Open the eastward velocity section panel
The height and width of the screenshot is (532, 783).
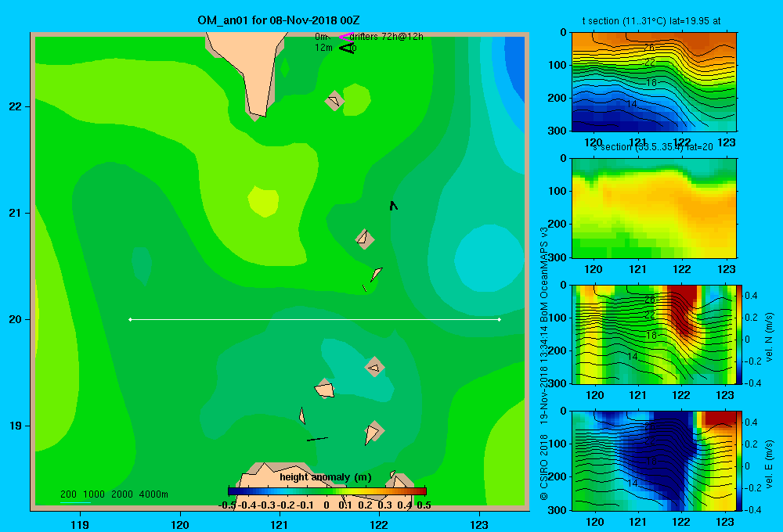(x=654, y=461)
